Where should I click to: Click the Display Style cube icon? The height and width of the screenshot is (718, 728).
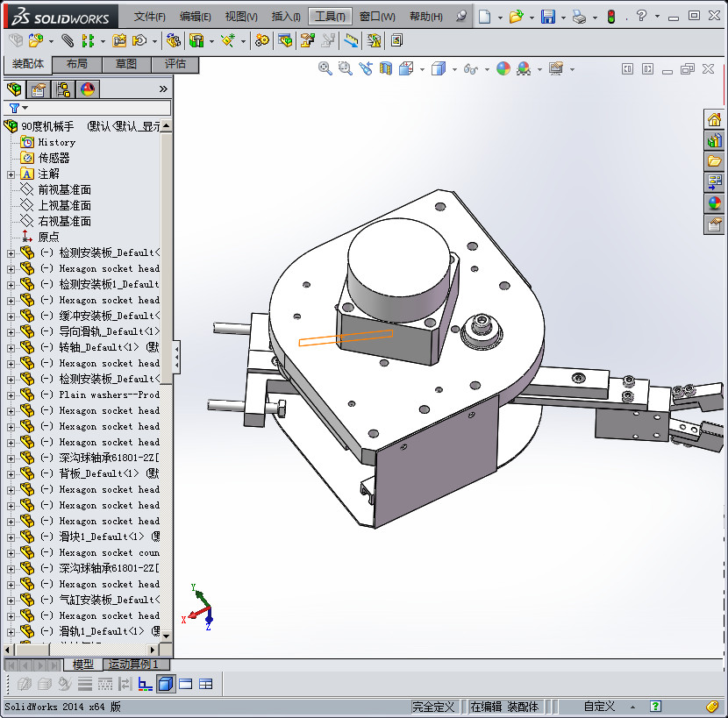click(x=439, y=68)
